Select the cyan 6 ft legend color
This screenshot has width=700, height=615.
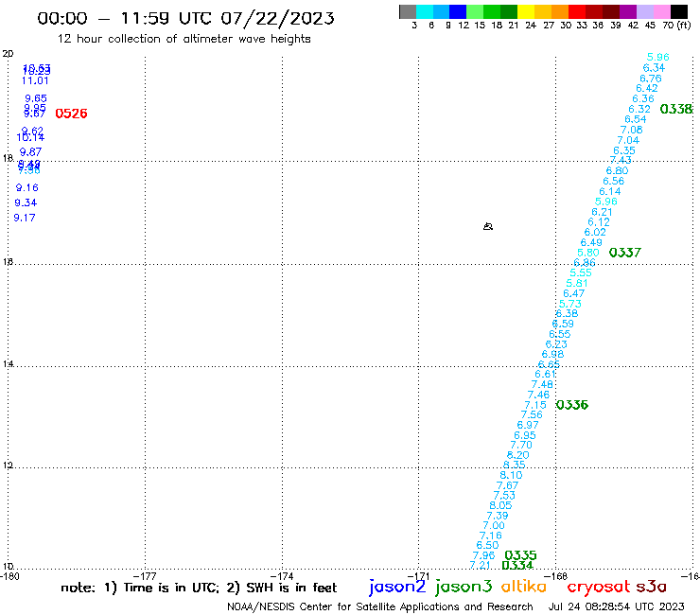point(425,11)
